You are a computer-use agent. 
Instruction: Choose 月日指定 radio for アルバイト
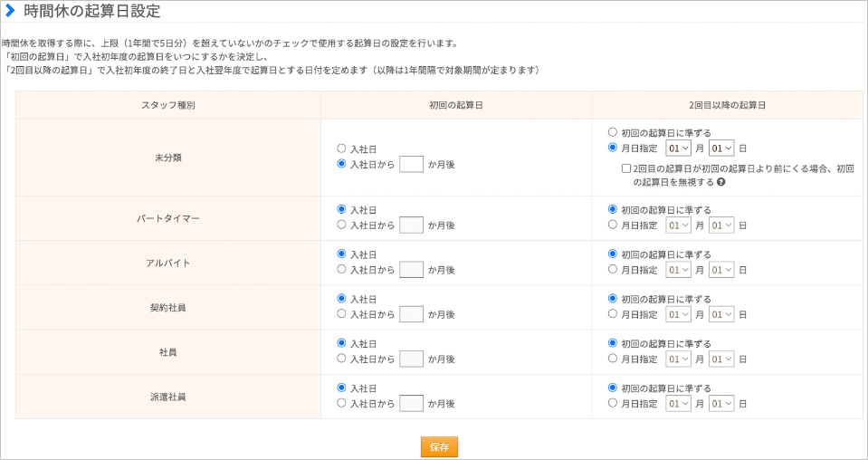tap(612, 270)
